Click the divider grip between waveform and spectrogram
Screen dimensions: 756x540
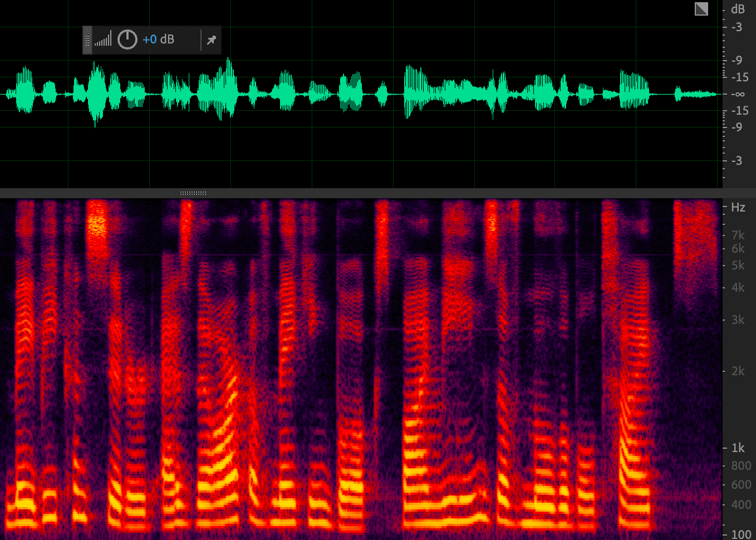[x=193, y=193]
